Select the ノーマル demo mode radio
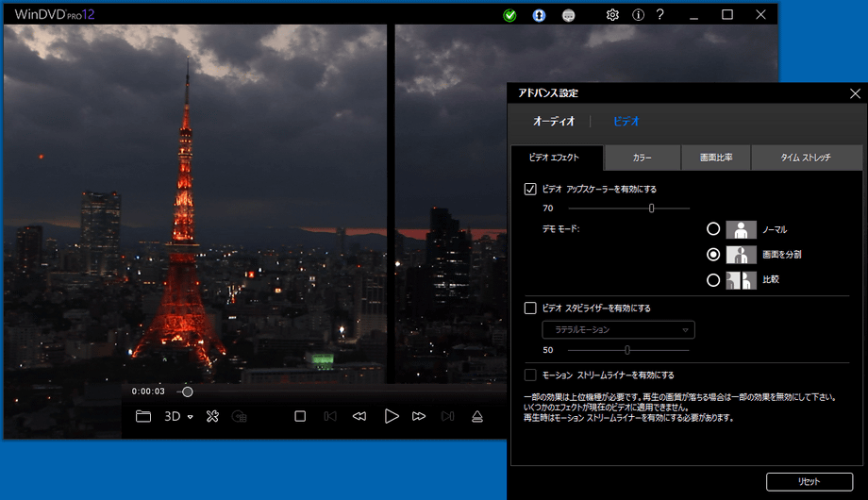 pos(713,228)
